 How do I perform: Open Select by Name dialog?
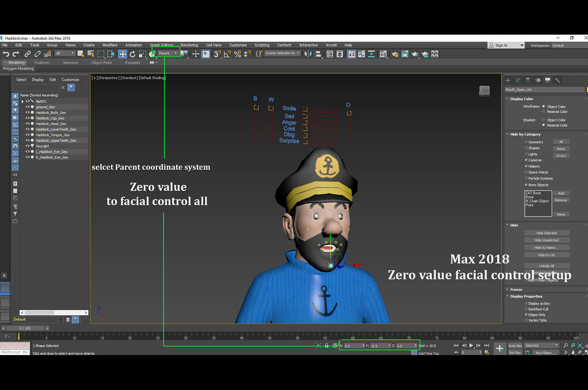pos(91,54)
